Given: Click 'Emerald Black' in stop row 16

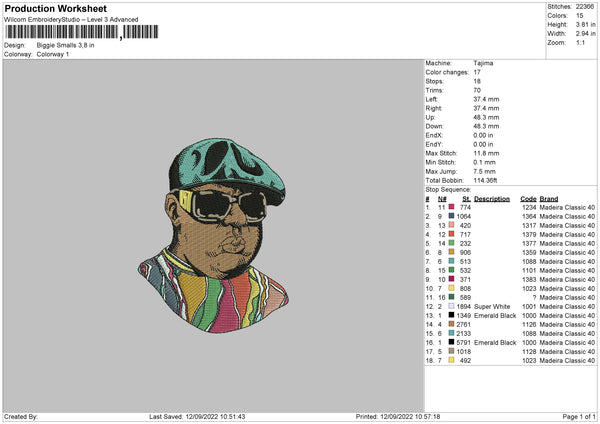Looking at the screenshot, I should tap(495, 342).
